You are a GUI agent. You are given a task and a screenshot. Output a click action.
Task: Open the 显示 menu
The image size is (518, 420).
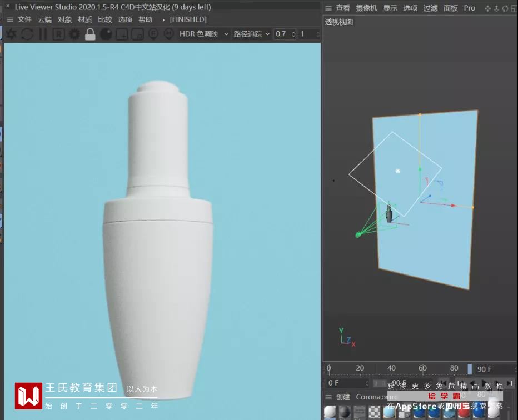(x=390, y=8)
